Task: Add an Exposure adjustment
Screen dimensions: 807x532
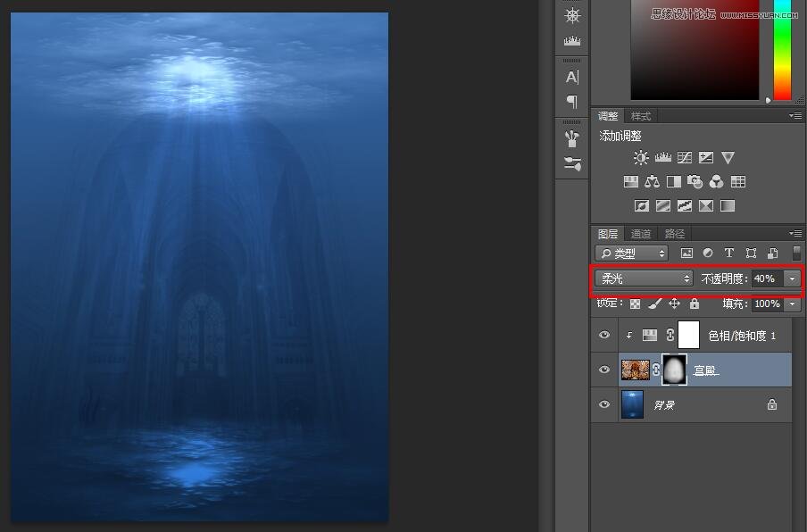Action: tap(706, 157)
